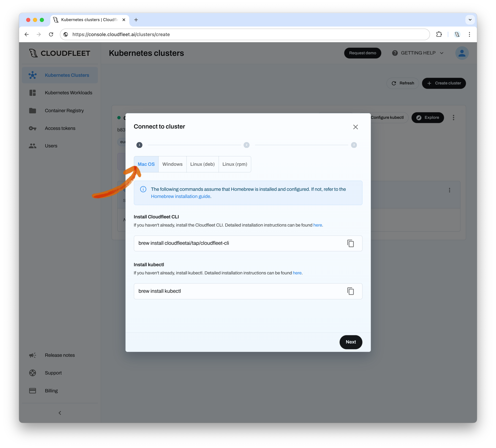
Task: Click the Access tokens key icon
Action: click(32, 128)
